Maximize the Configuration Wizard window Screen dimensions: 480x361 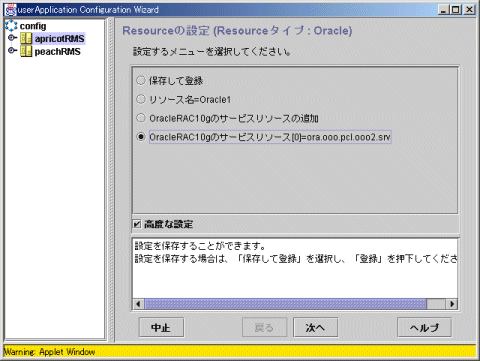[x=455, y=10]
